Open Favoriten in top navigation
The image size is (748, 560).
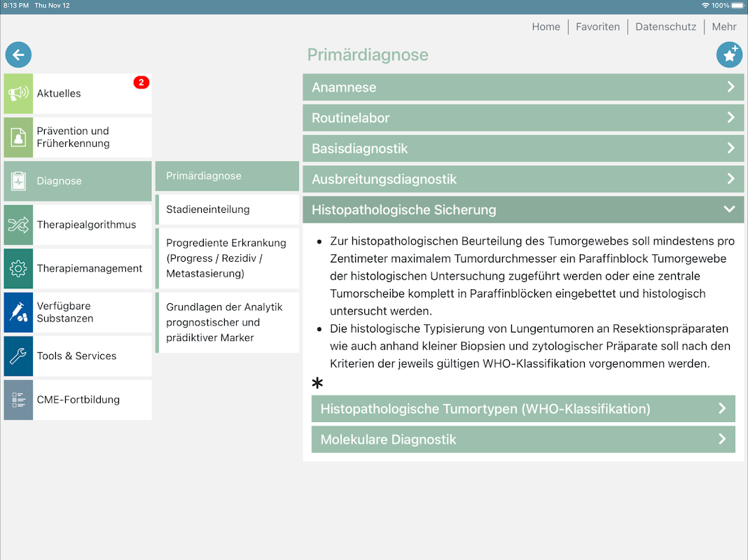point(597,27)
